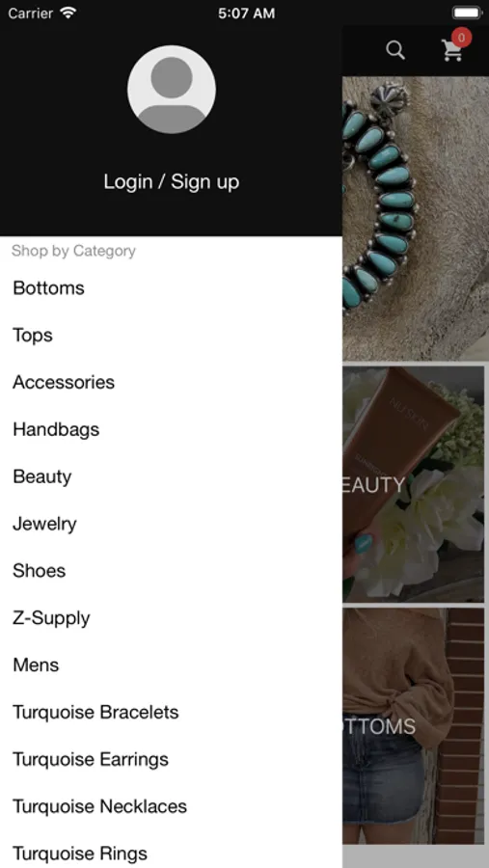Open the Jewelry category
Viewport: 489px width, 868px height.
171,524
